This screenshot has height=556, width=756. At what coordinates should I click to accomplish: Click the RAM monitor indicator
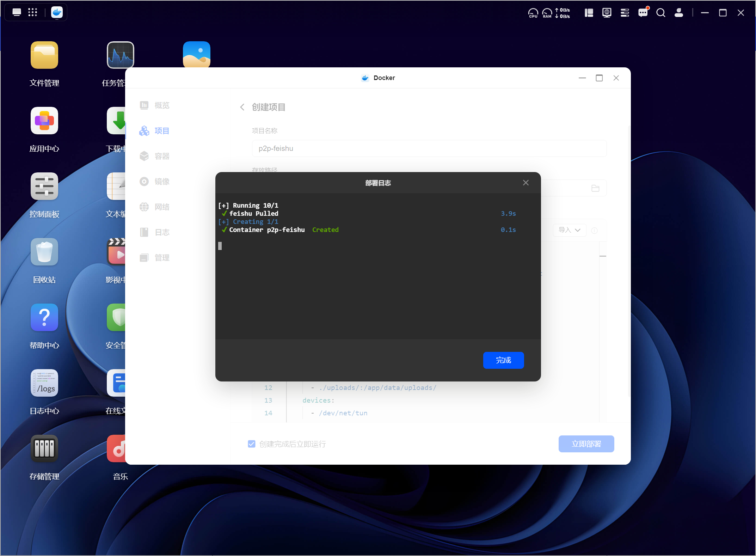[x=547, y=13]
